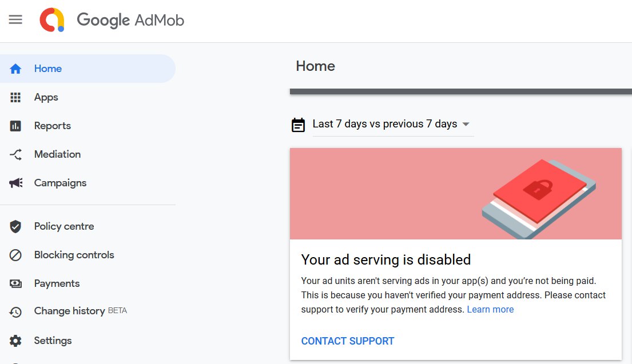Click the Change history clock icon

click(x=15, y=312)
